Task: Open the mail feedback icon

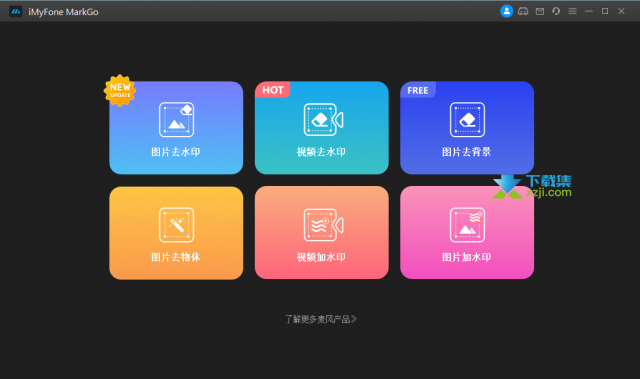Action: click(540, 11)
